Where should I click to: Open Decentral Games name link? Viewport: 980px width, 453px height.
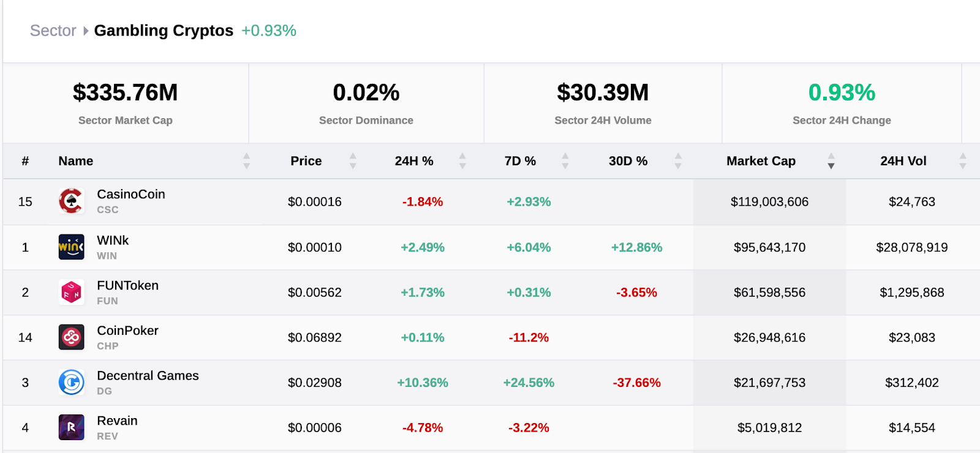click(148, 375)
